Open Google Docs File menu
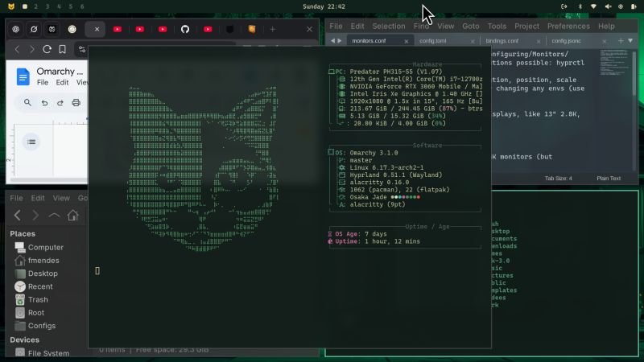The height and width of the screenshot is (362, 644). (x=43, y=83)
